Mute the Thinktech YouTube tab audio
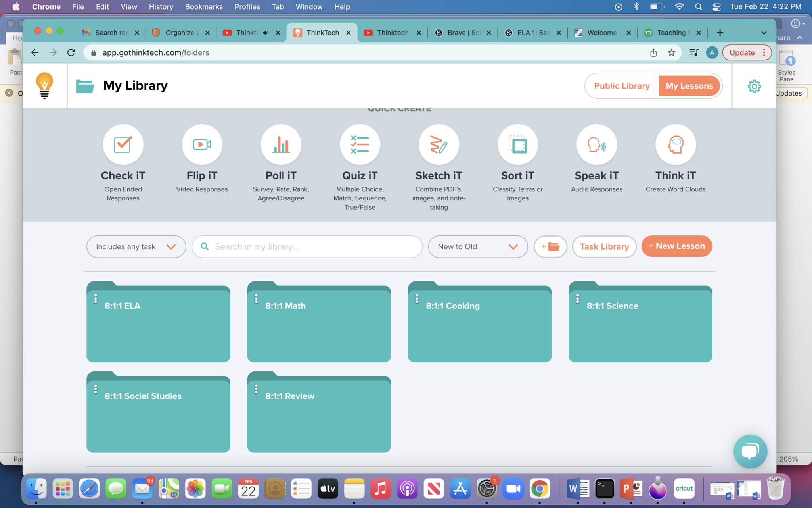 click(x=266, y=33)
